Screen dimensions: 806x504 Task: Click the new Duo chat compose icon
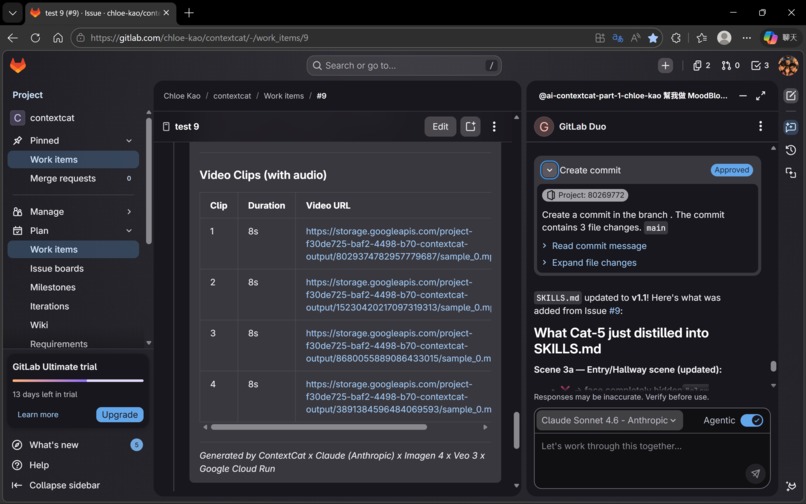pos(791,96)
